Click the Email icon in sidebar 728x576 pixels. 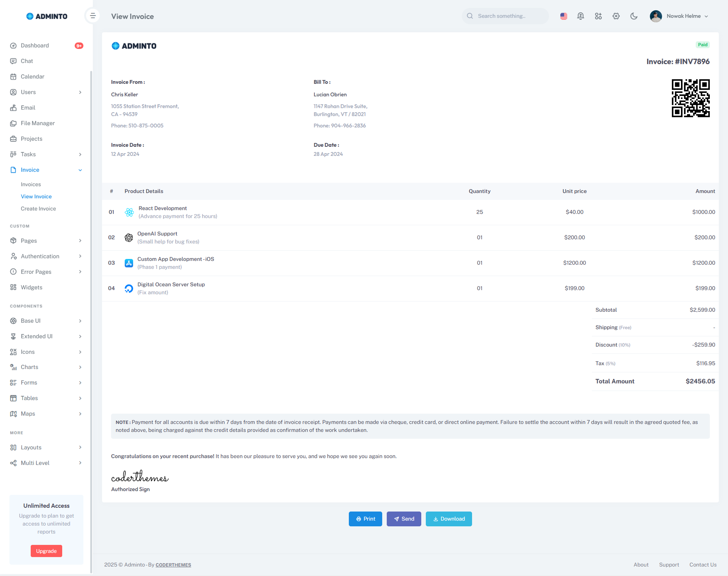pos(14,108)
